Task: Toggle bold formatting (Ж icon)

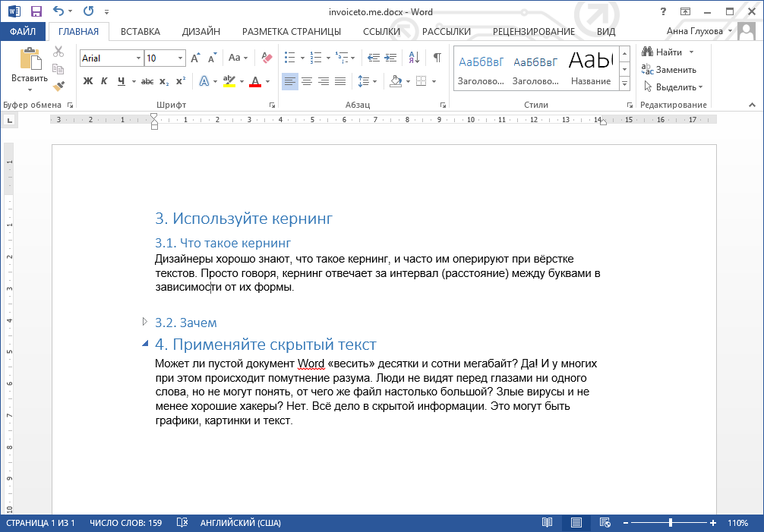Action: click(87, 80)
